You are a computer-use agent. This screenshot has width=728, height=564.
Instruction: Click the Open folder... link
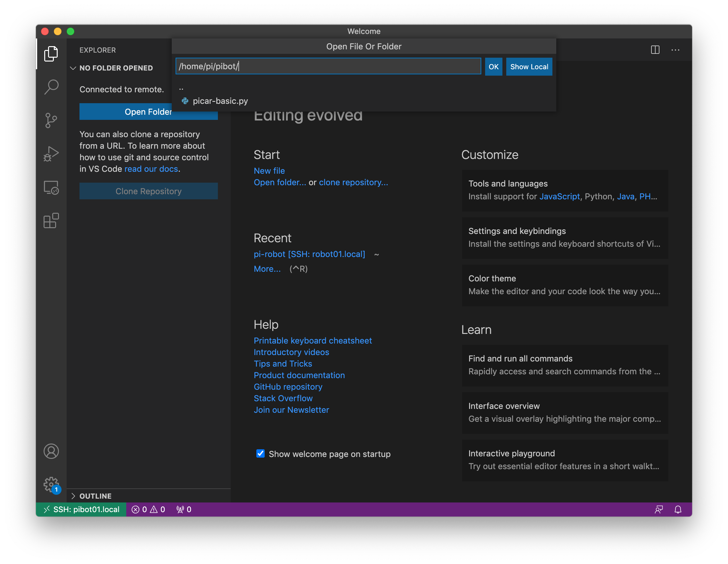[280, 182]
